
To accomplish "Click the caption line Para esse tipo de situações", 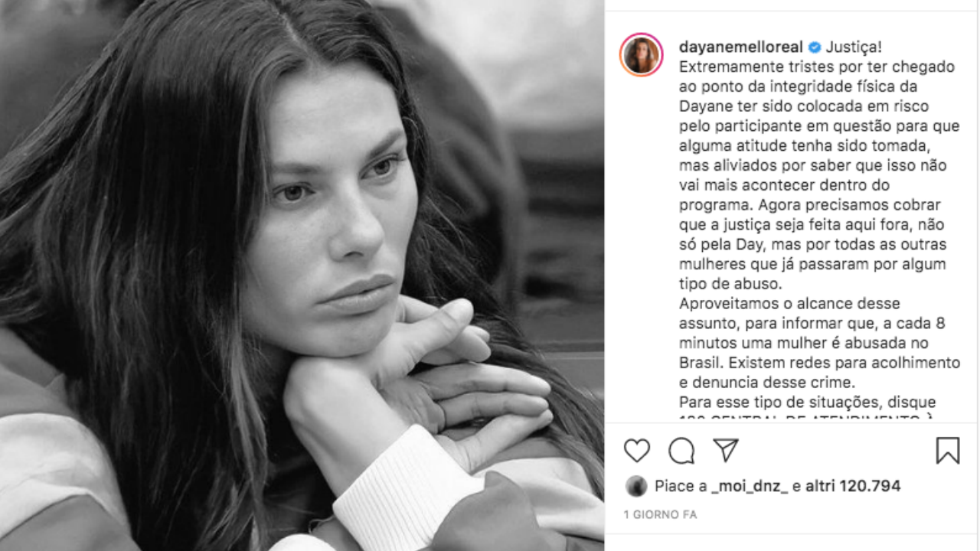I will coord(808,403).
